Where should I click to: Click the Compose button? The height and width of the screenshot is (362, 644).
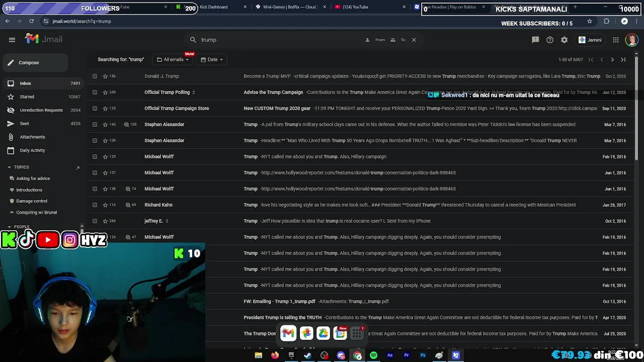(x=35, y=62)
